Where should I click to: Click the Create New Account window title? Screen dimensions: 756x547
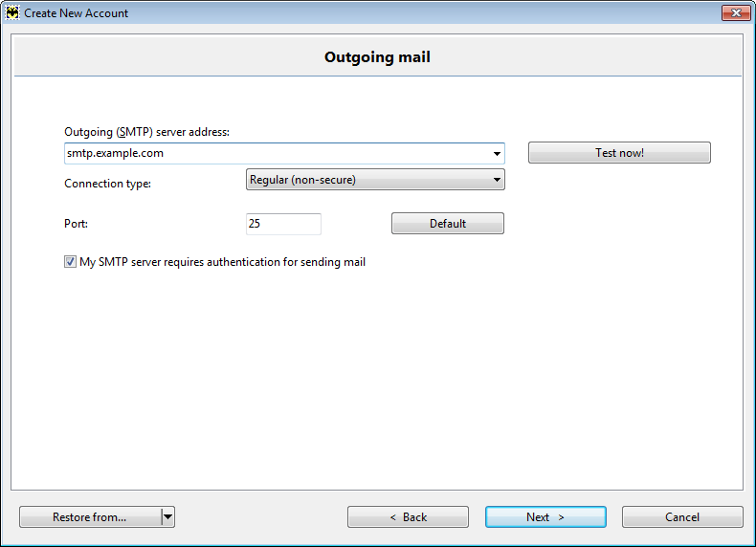pyautogui.click(x=77, y=13)
